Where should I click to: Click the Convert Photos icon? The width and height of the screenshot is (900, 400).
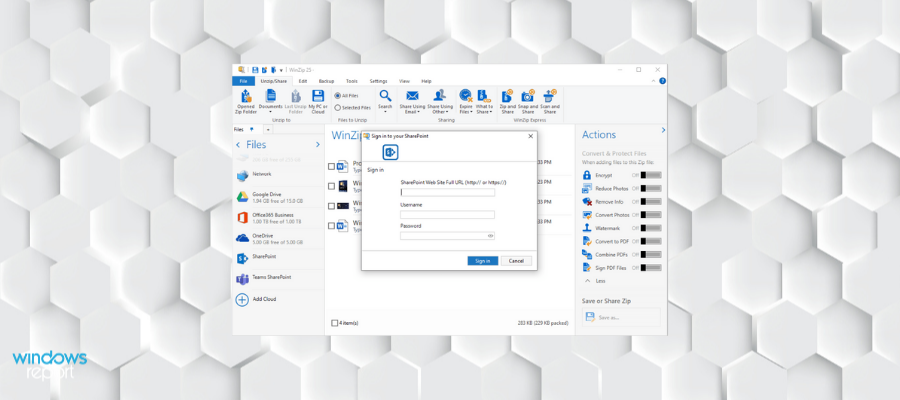click(x=587, y=215)
